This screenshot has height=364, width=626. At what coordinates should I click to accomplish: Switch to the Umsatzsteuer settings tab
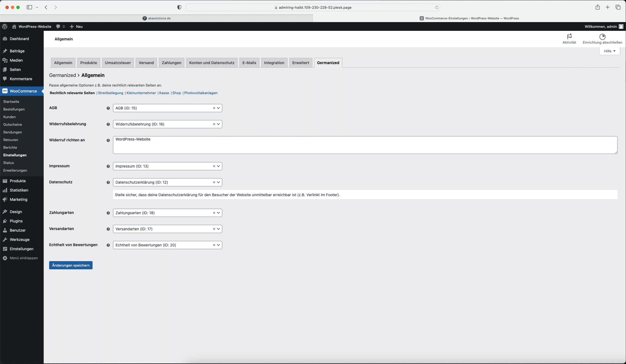[118, 63]
